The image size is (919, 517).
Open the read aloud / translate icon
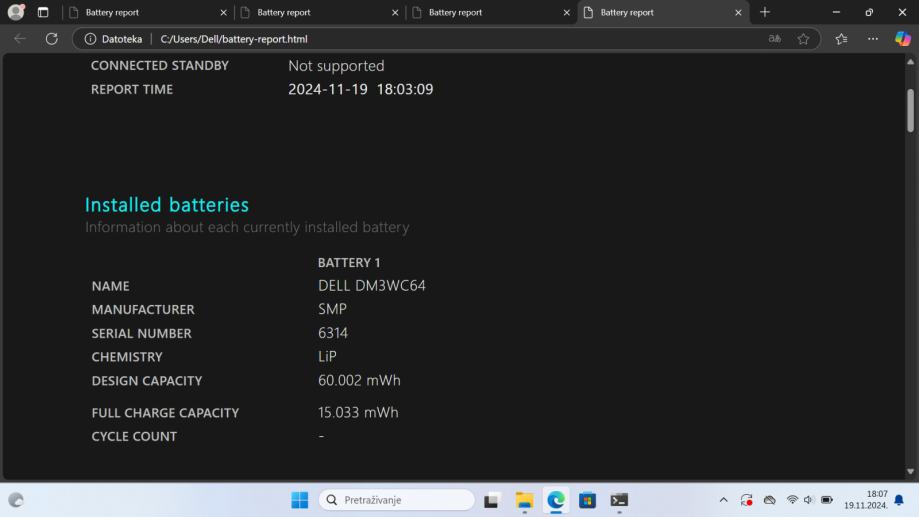click(774, 39)
